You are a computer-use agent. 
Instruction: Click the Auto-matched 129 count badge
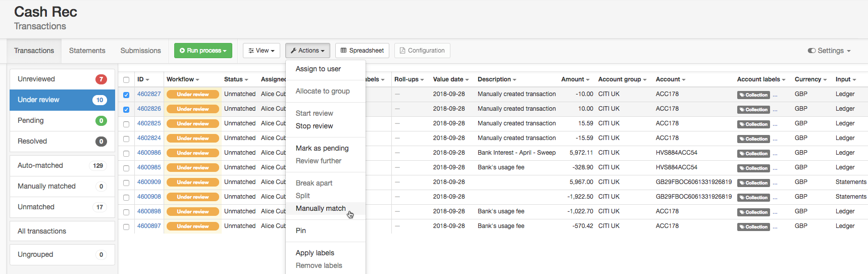(98, 165)
